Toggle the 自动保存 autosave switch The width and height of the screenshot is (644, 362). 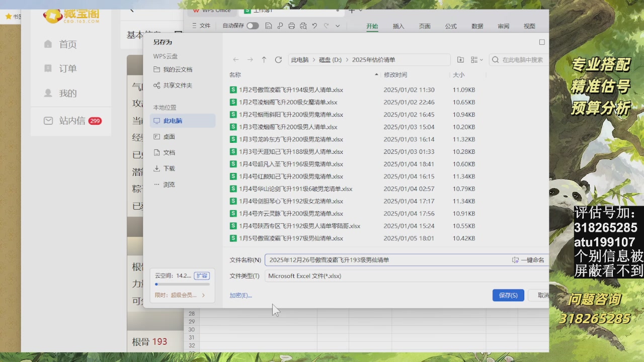click(x=252, y=26)
